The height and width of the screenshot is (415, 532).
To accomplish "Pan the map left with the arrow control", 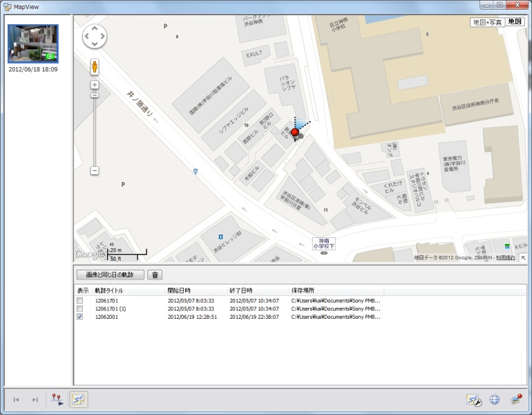I will [x=87, y=36].
